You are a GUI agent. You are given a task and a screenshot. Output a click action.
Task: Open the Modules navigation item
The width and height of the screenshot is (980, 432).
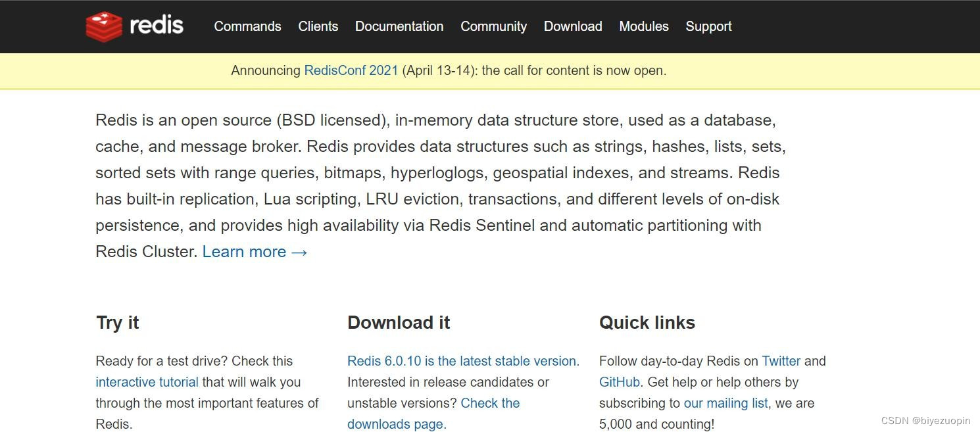coord(644,26)
